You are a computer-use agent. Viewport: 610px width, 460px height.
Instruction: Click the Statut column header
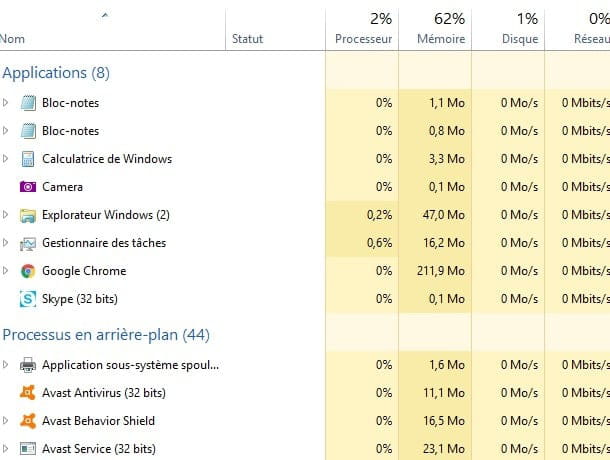coord(275,29)
